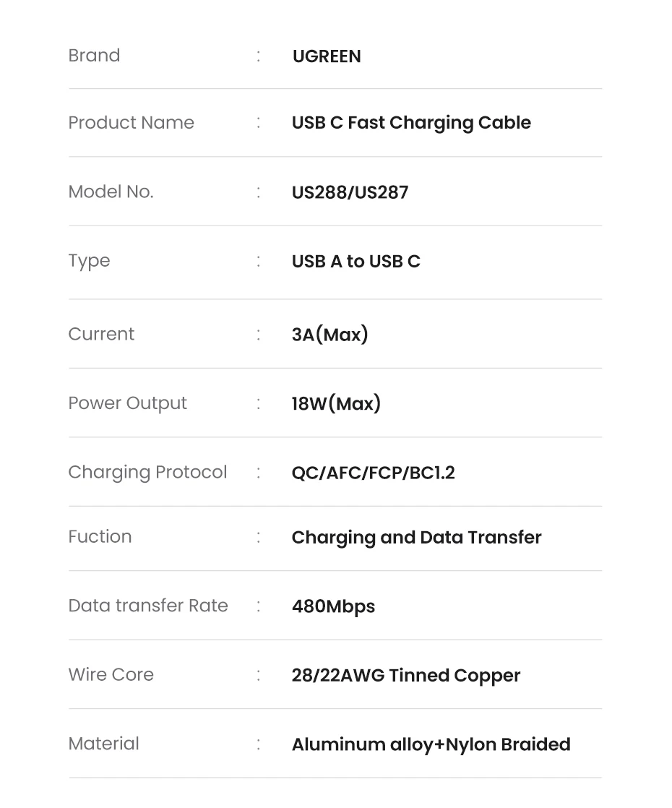Select the 18W(Max) power value
672x808 pixels.
pos(336,403)
